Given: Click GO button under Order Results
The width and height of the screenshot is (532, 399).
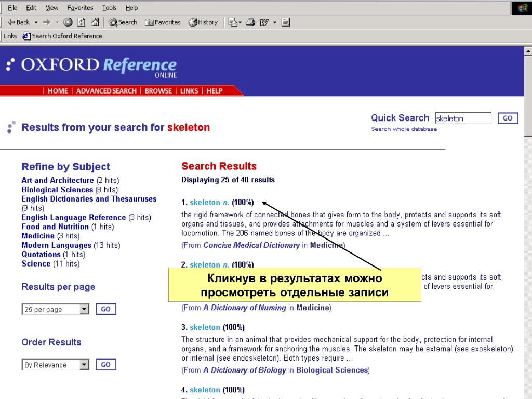Looking at the screenshot, I should (106, 365).
